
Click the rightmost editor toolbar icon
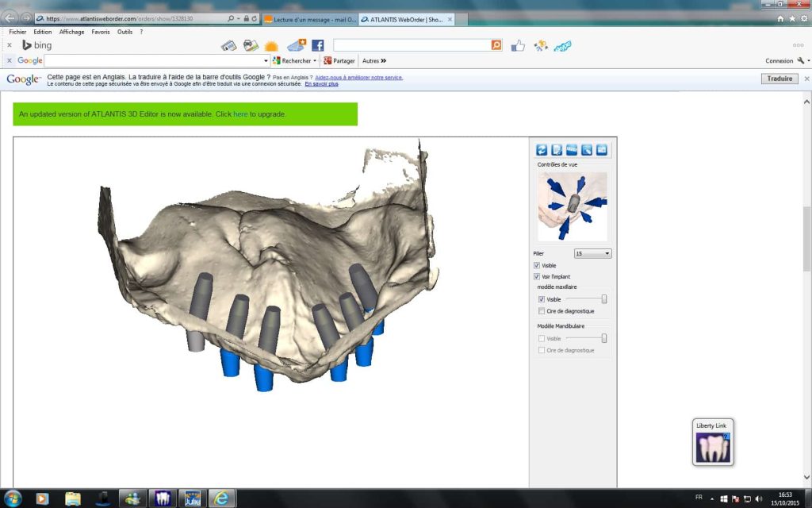(x=602, y=149)
